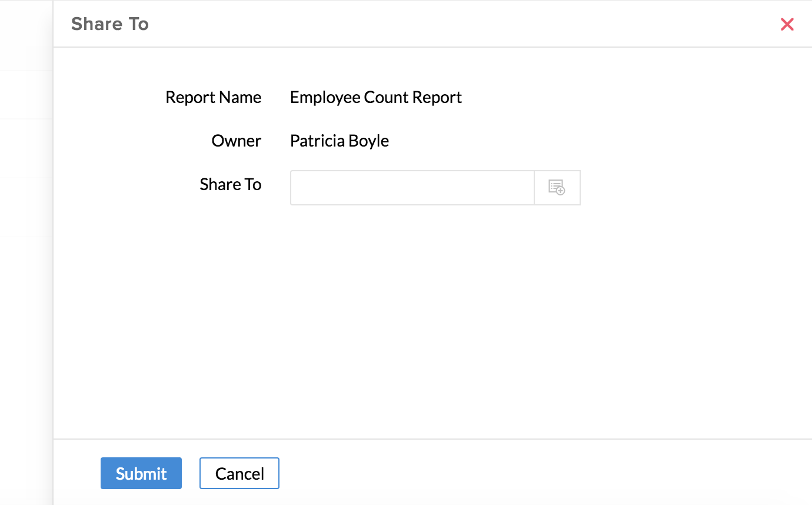Open the user picker icon beside Share To field
The width and height of the screenshot is (812, 505).
(557, 188)
